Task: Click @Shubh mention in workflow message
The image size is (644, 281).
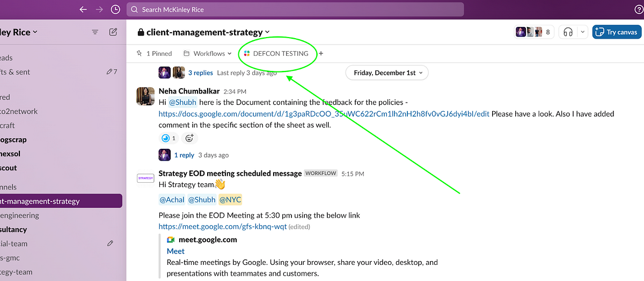Action: tap(202, 200)
